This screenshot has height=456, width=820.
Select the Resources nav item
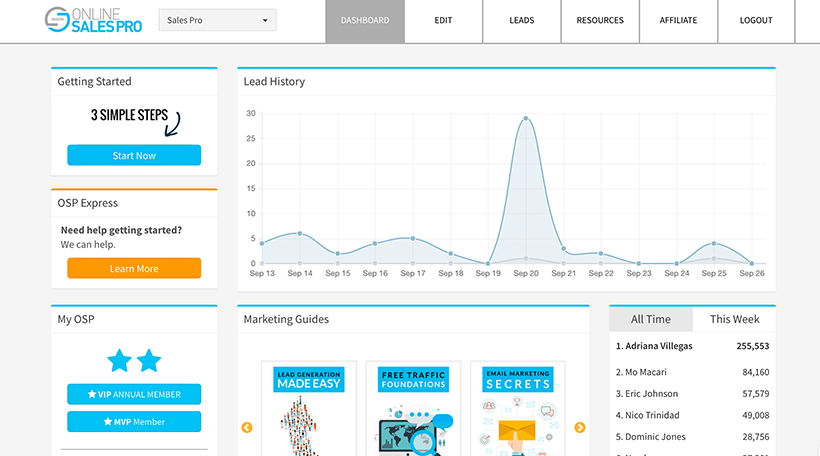600,21
